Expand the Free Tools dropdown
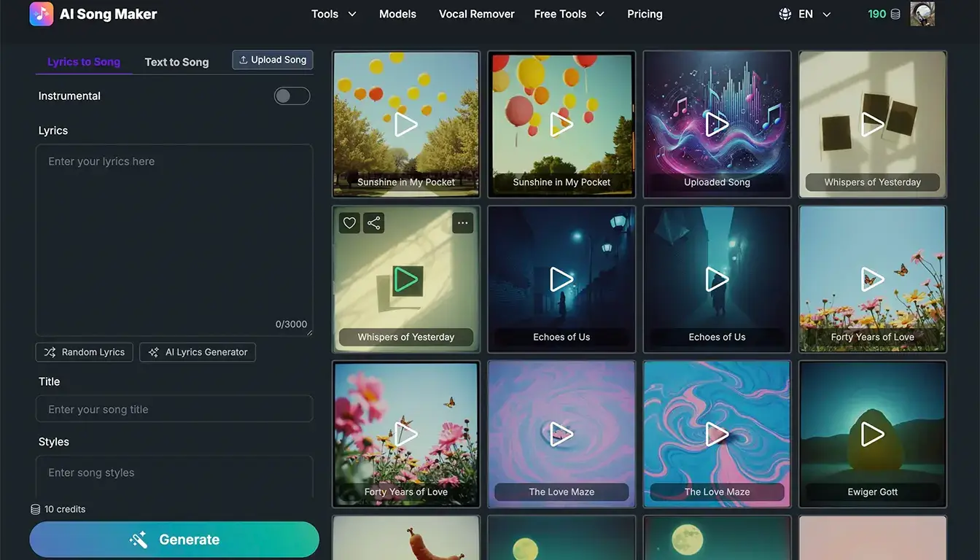The height and width of the screenshot is (560, 980). point(569,13)
